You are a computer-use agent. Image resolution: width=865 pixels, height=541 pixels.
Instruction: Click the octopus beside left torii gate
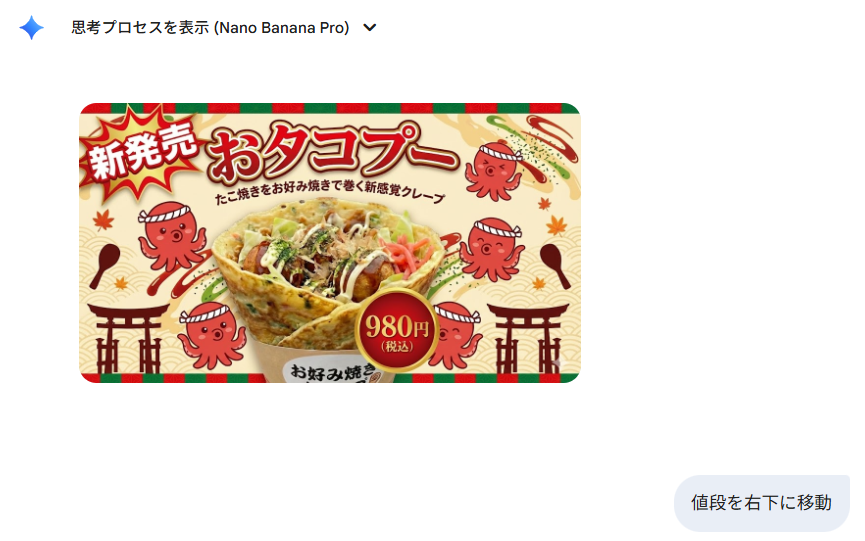pos(212,335)
